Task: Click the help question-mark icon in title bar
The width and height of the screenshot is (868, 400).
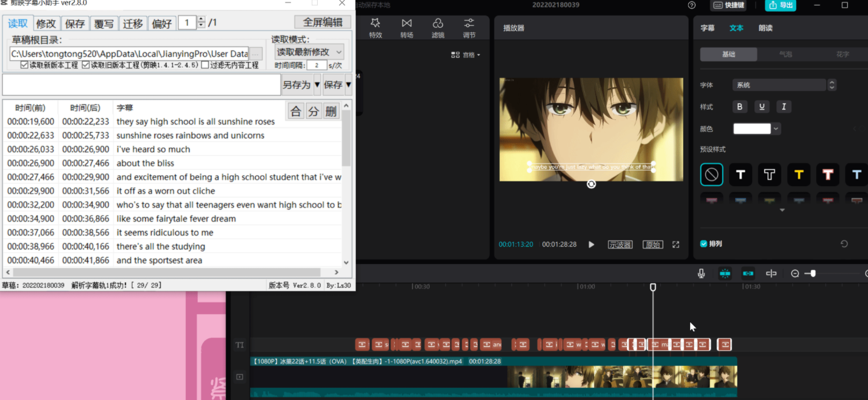Action: [692, 5]
